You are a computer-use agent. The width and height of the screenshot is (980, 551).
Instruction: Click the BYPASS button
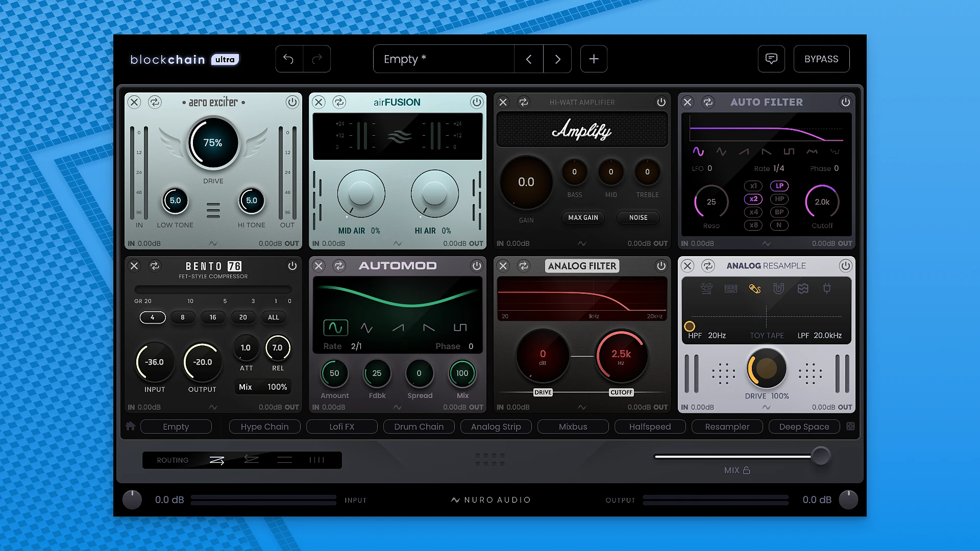coord(821,59)
